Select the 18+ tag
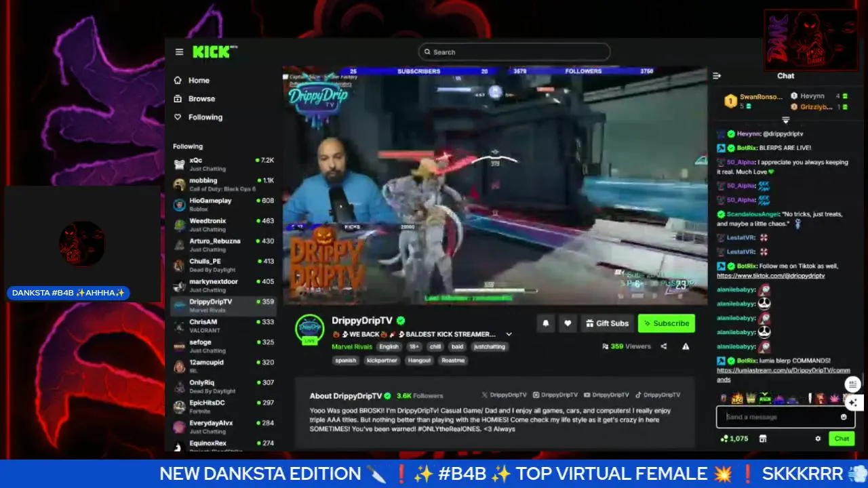Viewport: 868px width, 488px height. 414,346
